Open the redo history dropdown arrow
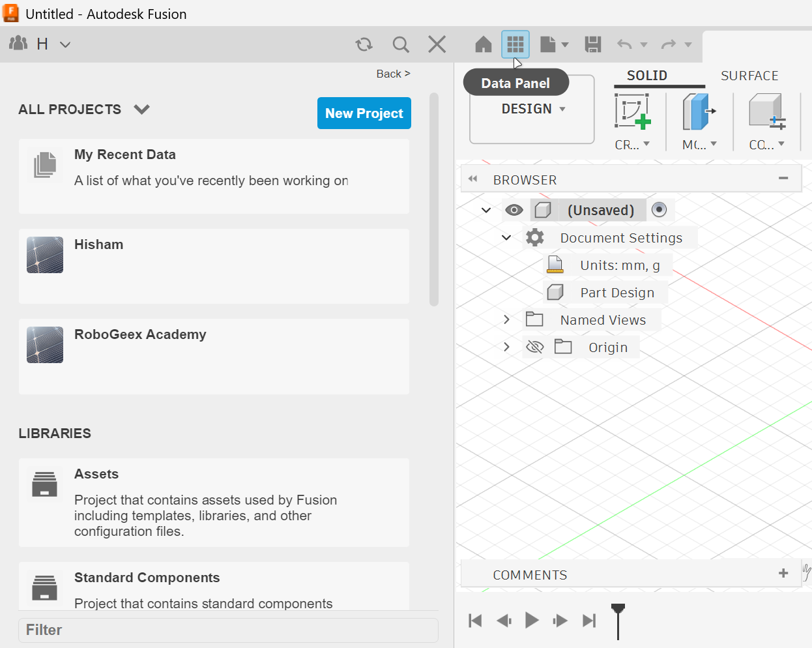The width and height of the screenshot is (812, 648). (x=688, y=44)
